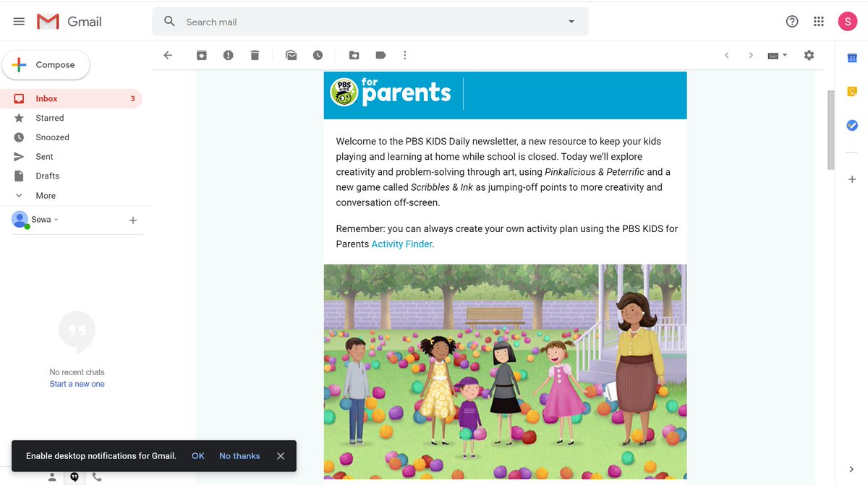This screenshot has height=485, width=868.
Task: Click PBS Kids for parents banner
Action: click(x=505, y=95)
